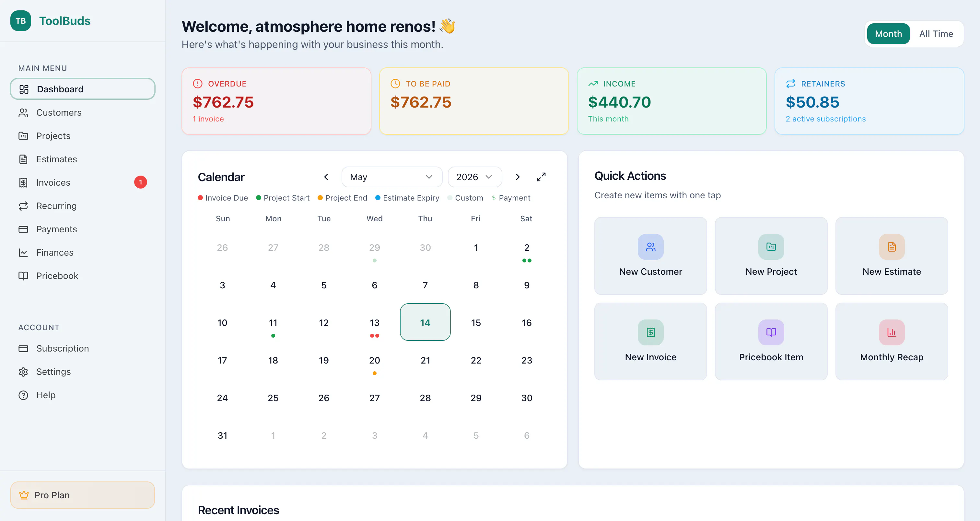
Task: Click the Pro Plan crown icon
Action: (24, 495)
